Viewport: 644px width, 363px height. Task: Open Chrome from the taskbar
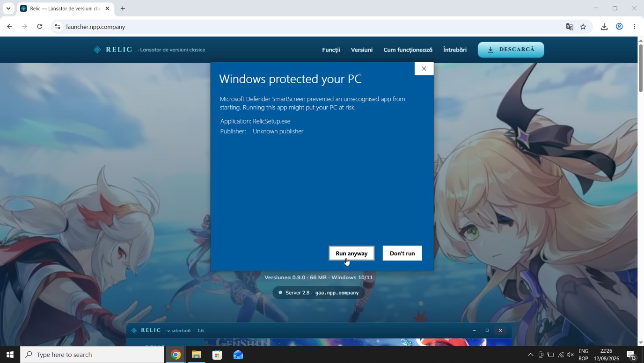[176, 355]
